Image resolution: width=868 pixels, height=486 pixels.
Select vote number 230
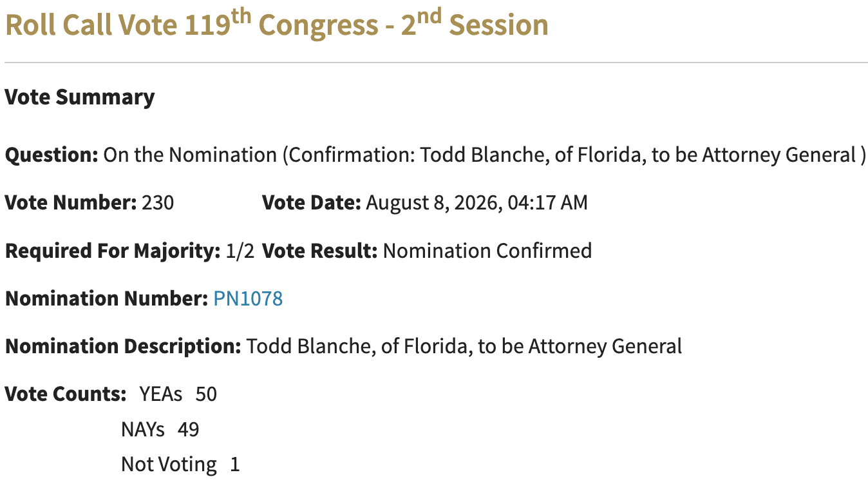pyautogui.click(x=158, y=203)
